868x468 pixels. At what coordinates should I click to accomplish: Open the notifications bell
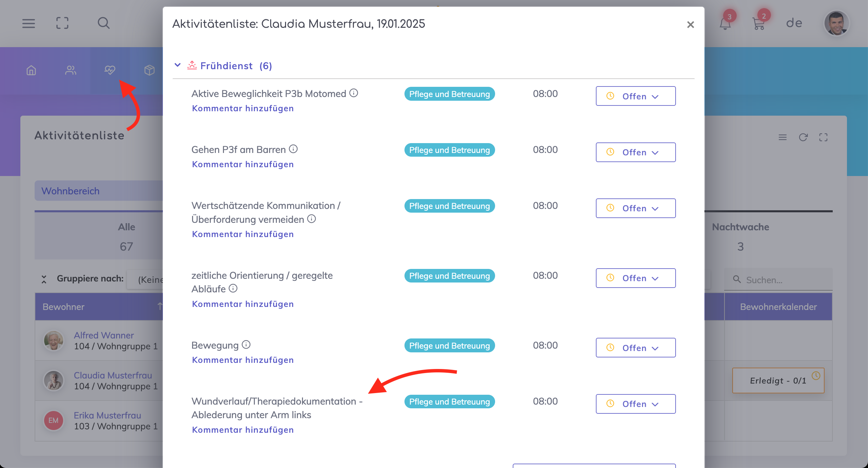[725, 24]
